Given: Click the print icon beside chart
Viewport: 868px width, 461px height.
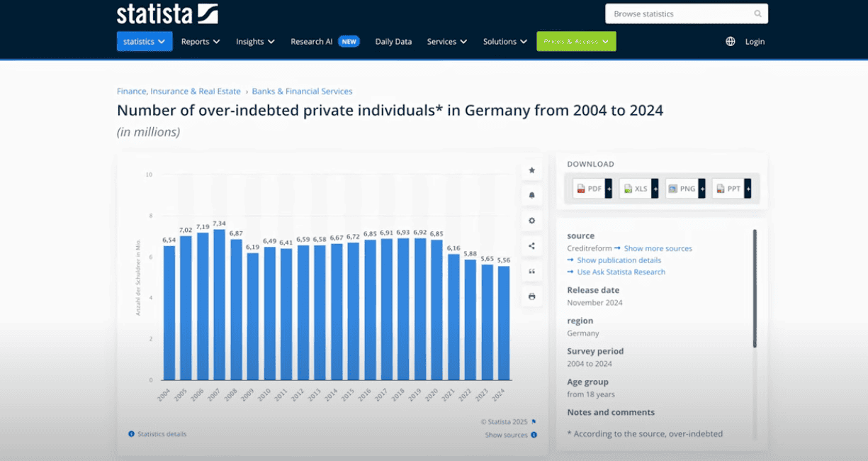Looking at the screenshot, I should click(531, 296).
